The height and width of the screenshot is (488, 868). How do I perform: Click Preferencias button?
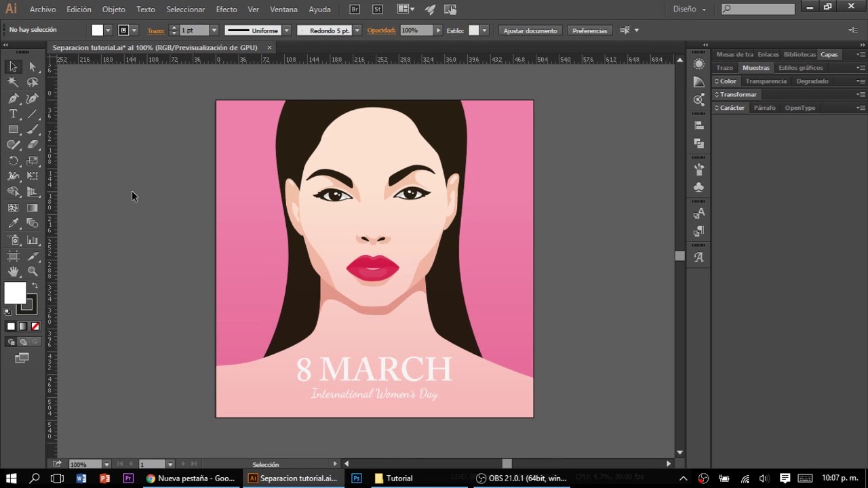click(589, 30)
